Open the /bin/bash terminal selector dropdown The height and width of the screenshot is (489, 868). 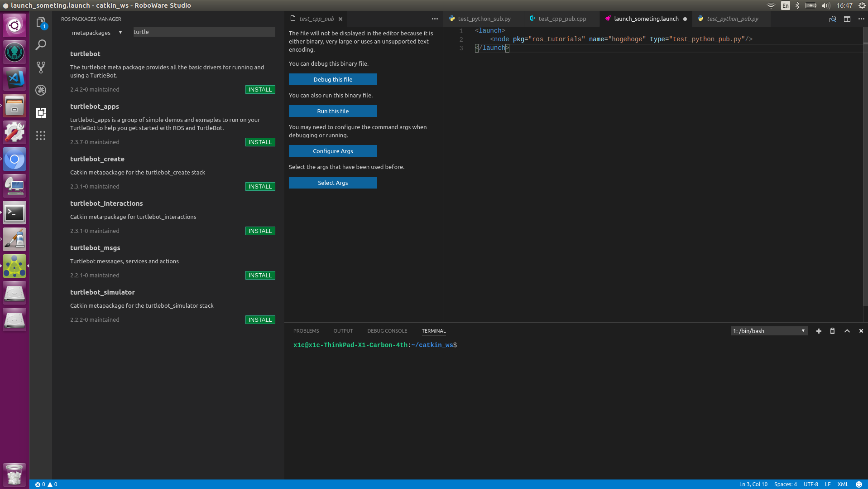tap(769, 331)
